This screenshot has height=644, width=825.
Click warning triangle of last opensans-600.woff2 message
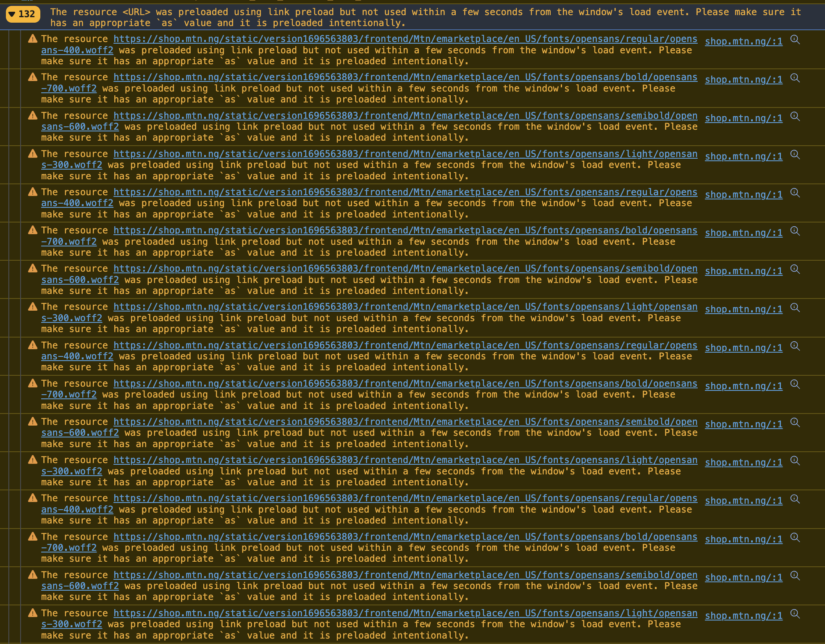[33, 575]
